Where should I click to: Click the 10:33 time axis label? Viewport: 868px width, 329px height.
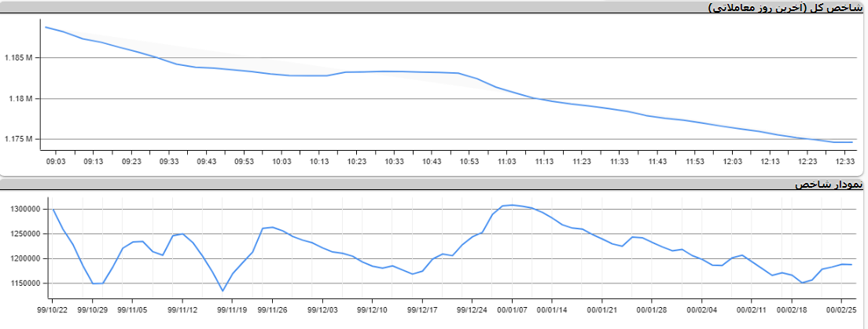(x=394, y=161)
